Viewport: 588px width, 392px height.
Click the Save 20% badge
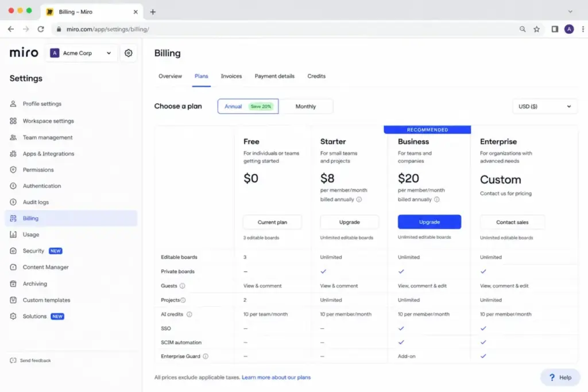261,106
